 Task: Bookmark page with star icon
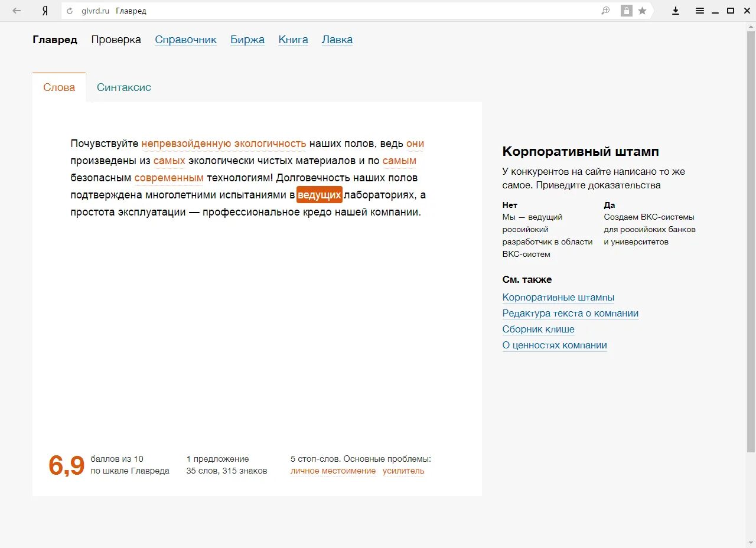(x=643, y=11)
